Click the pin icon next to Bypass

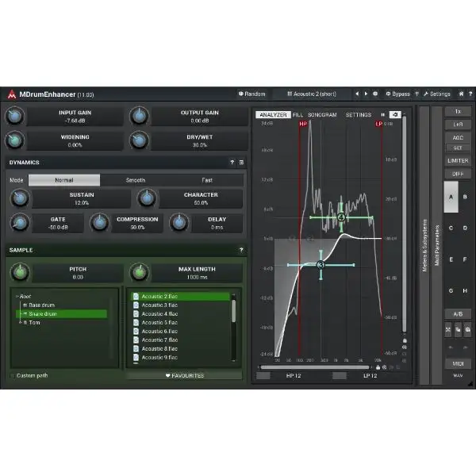coord(417,94)
